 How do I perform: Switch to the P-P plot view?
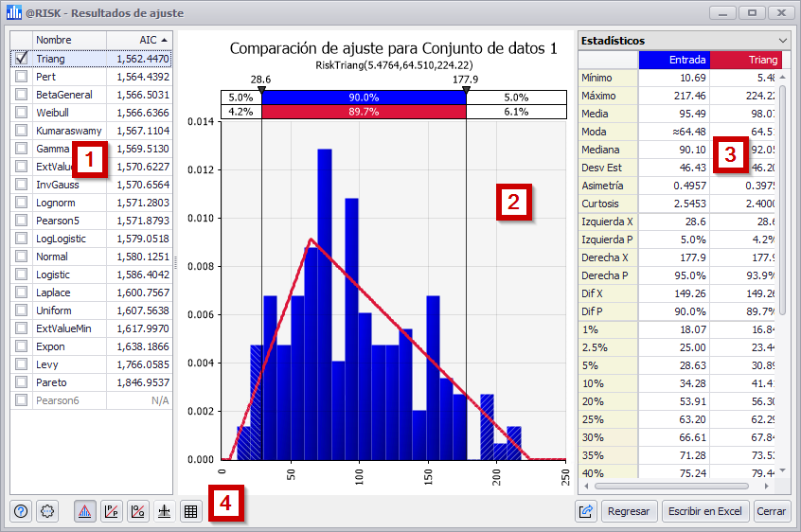tap(111, 511)
